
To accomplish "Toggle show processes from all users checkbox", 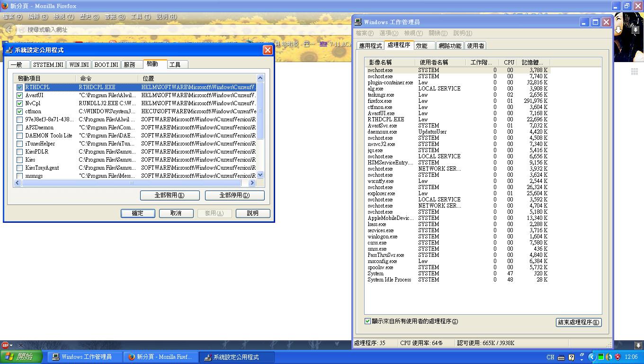I will [367, 321].
